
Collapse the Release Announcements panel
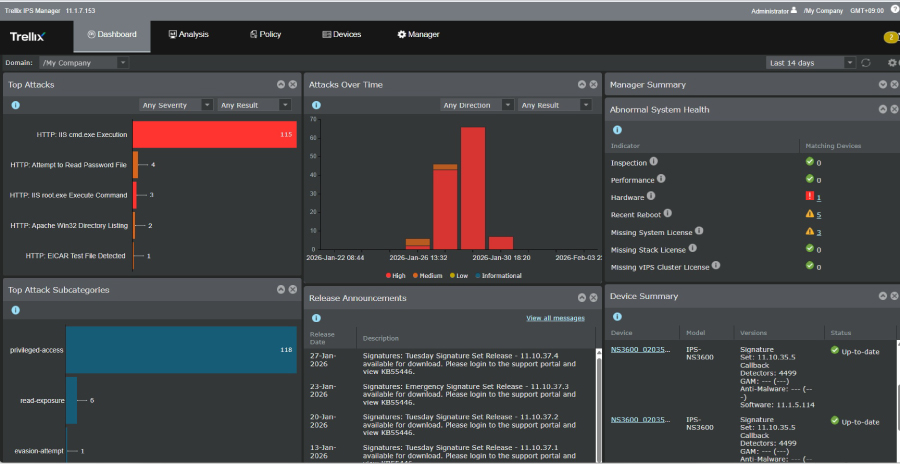pyautogui.click(x=581, y=297)
